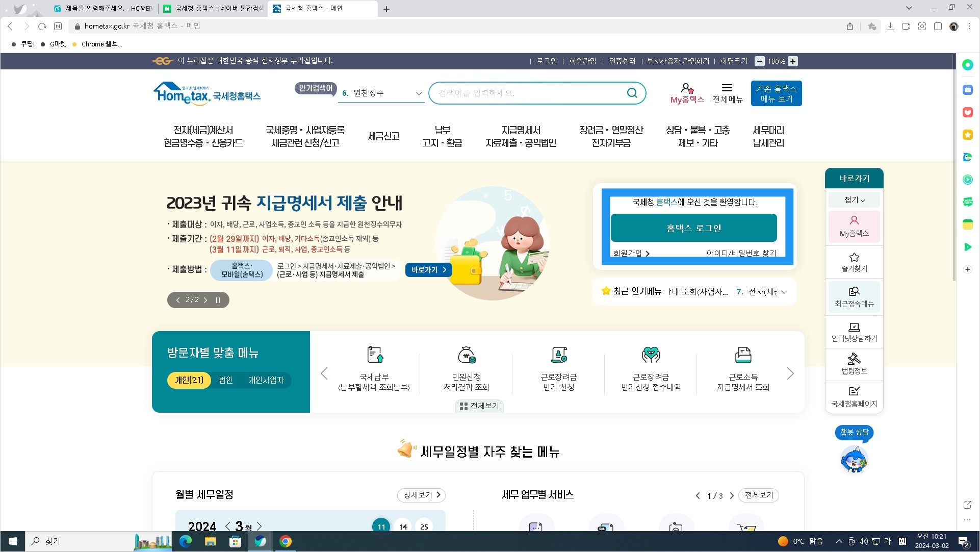Screen dimensions: 980x552
Task: Increase page zoom with the plus control
Action: click(x=792, y=61)
